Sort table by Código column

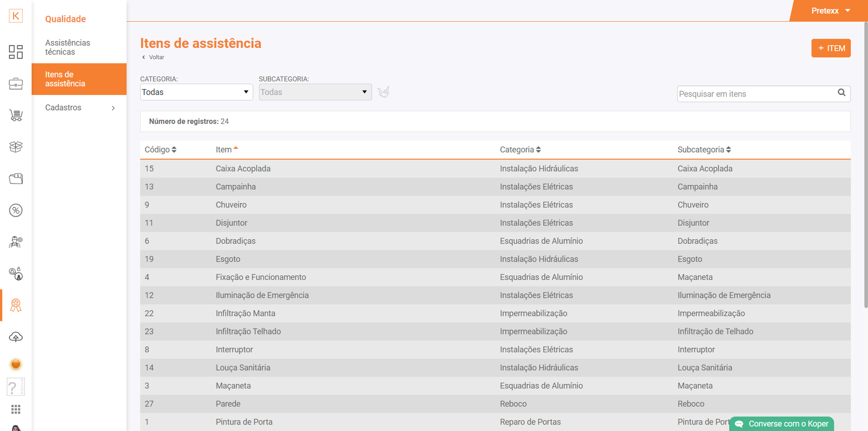pyautogui.click(x=161, y=150)
